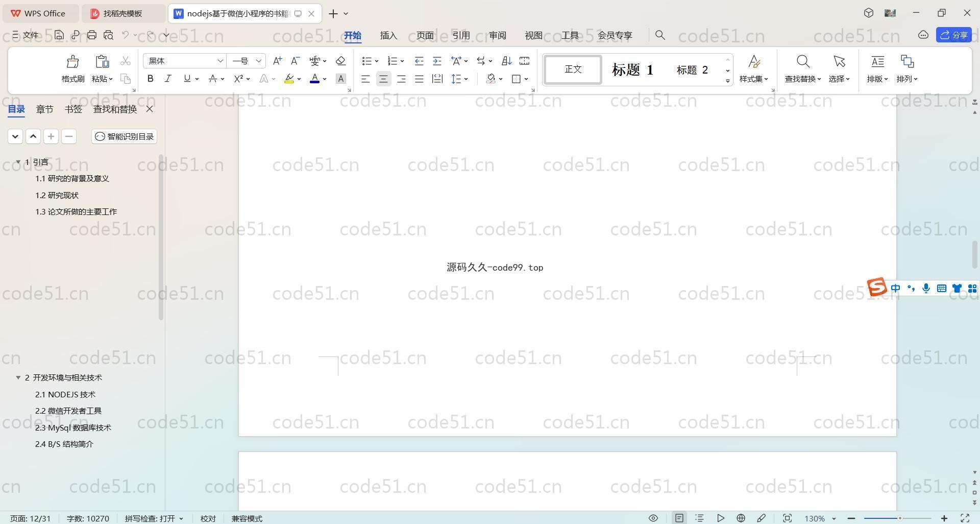Viewport: 980px width, 524px height.
Task: Click the 校对 status bar button
Action: [208, 518]
